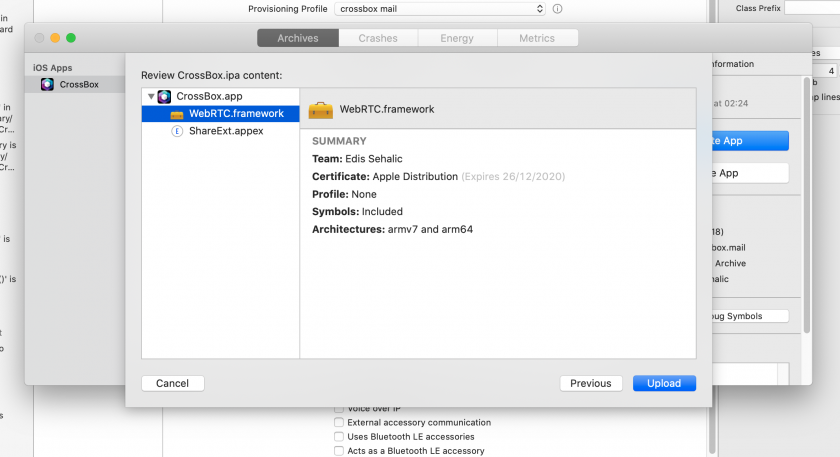
Task: Click the Validate App button behind dialog
Action: point(750,173)
